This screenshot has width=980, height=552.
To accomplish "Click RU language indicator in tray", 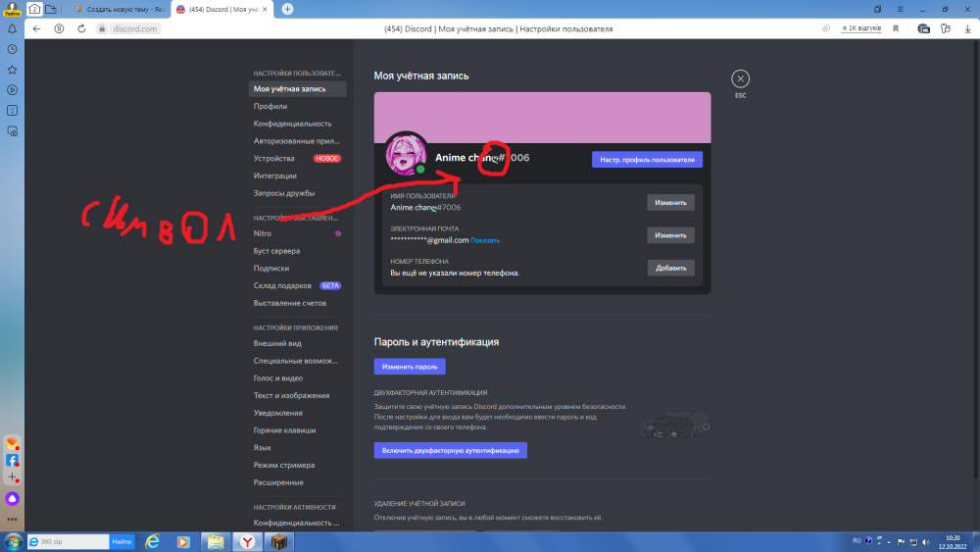I will pyautogui.click(x=857, y=541).
